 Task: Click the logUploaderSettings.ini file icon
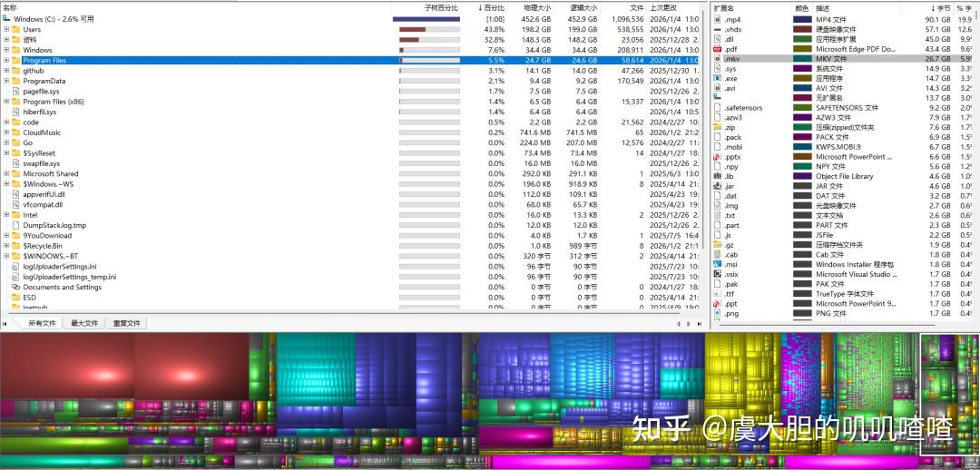coord(15,266)
